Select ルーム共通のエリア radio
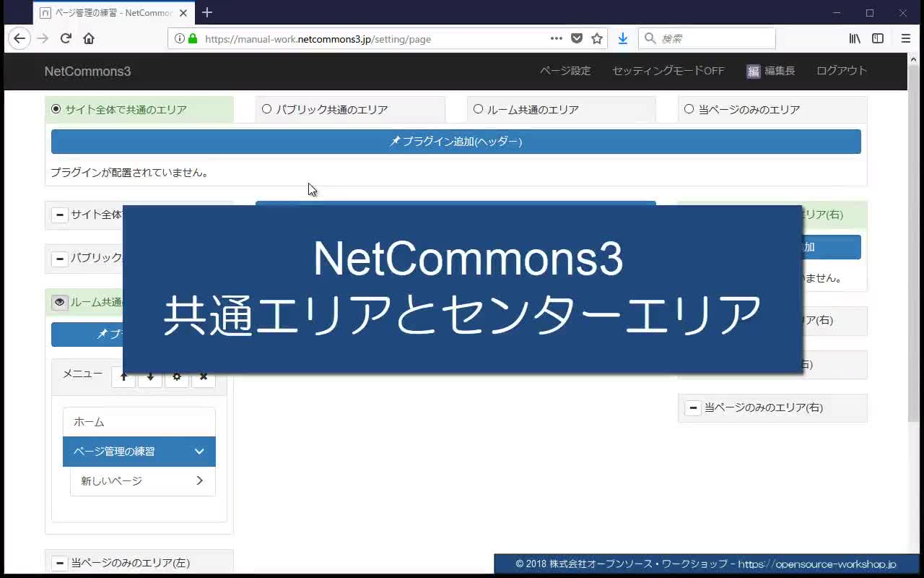Screen dimensions: 924x578 tap(478, 109)
